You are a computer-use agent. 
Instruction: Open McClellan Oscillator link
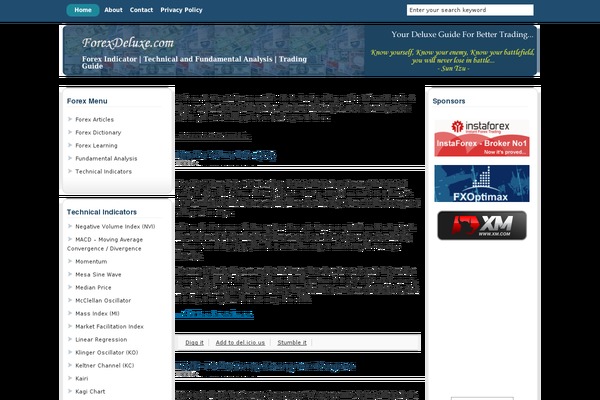(x=103, y=300)
